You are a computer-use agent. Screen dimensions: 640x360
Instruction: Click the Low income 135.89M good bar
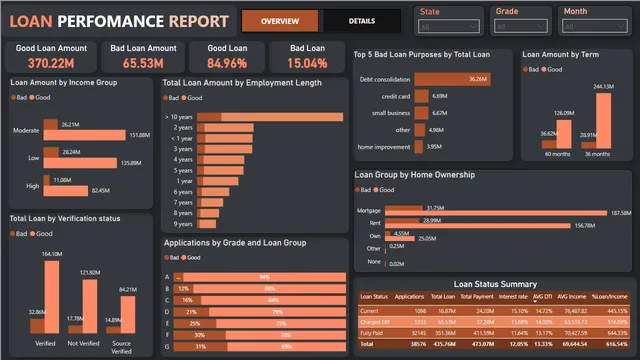pos(80,163)
